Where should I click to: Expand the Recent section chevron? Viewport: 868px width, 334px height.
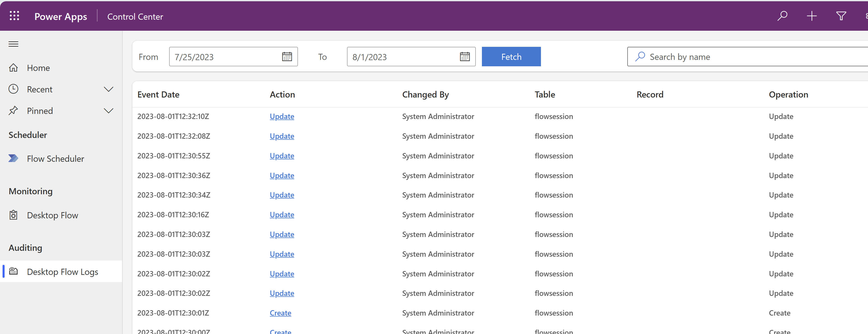click(x=109, y=89)
